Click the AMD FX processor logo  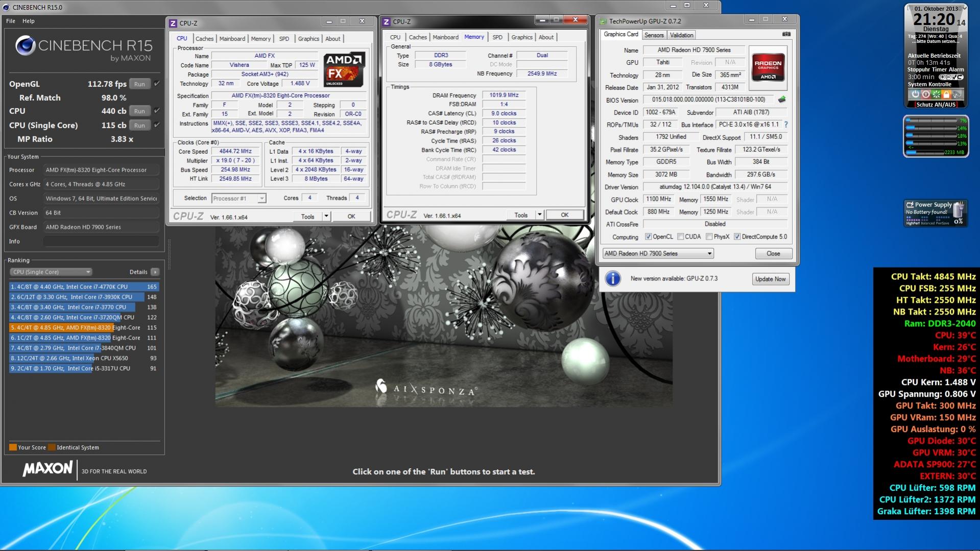pyautogui.click(x=344, y=68)
